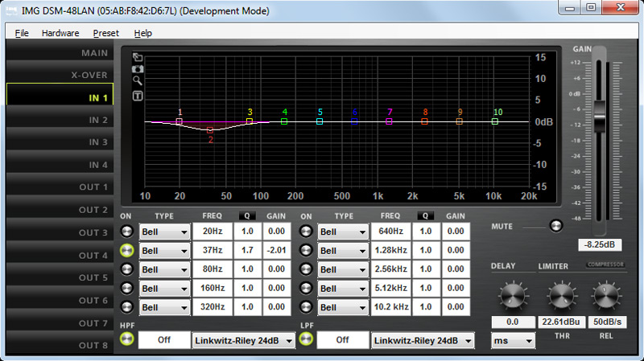This screenshot has height=361, width=644.
Task: Select the magenta EQ band 7 node
Action: [x=390, y=121]
